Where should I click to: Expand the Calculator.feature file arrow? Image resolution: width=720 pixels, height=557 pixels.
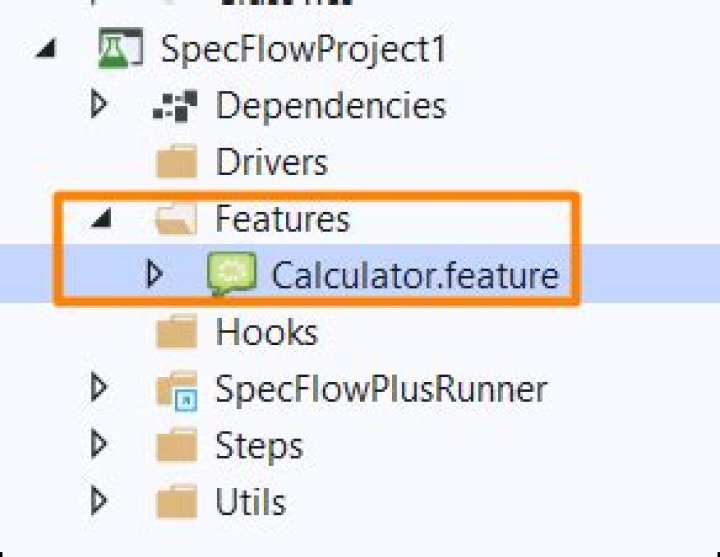[154, 273]
